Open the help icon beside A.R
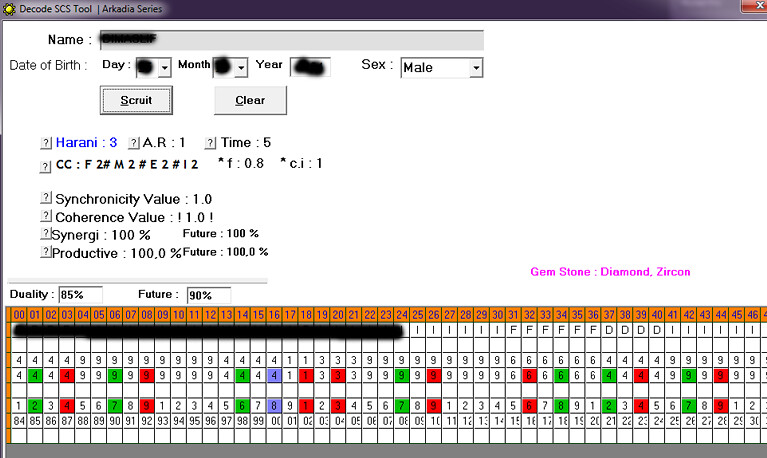The width and height of the screenshot is (767, 458). click(134, 143)
